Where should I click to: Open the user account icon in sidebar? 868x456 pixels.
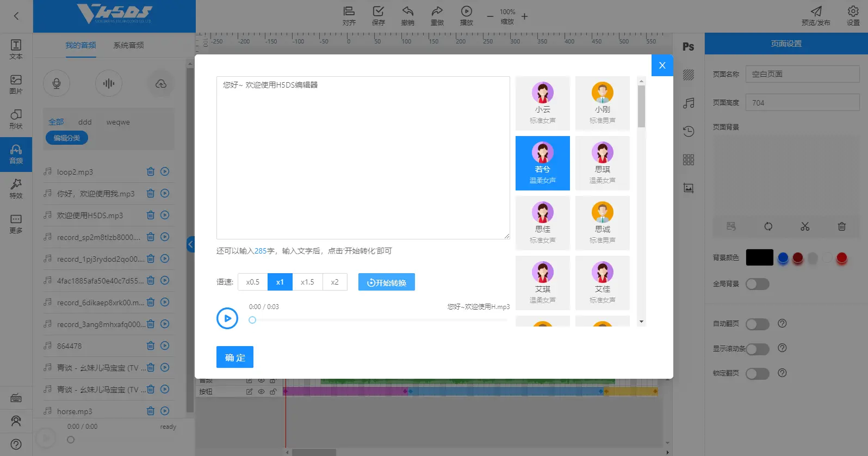pos(16,421)
